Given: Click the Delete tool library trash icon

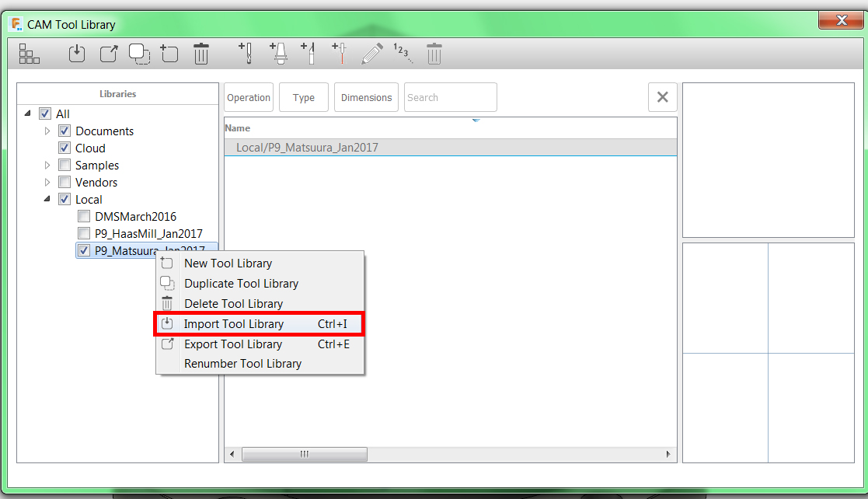Looking at the screenshot, I should click(201, 54).
